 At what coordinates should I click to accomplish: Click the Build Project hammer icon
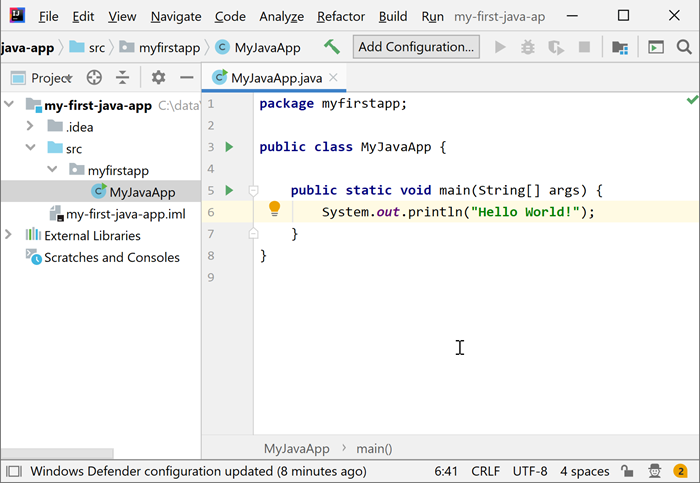point(332,47)
